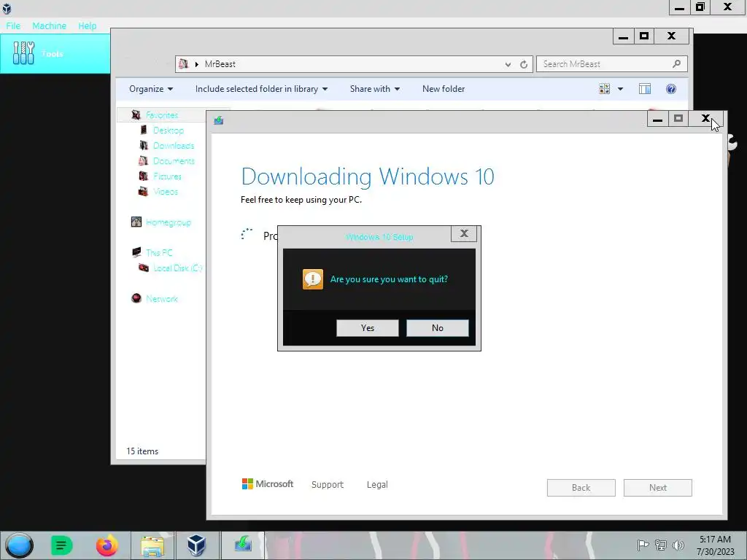The height and width of the screenshot is (560, 747).
Task: Expand the address bar breadcrumb arrow
Action: 196,64
